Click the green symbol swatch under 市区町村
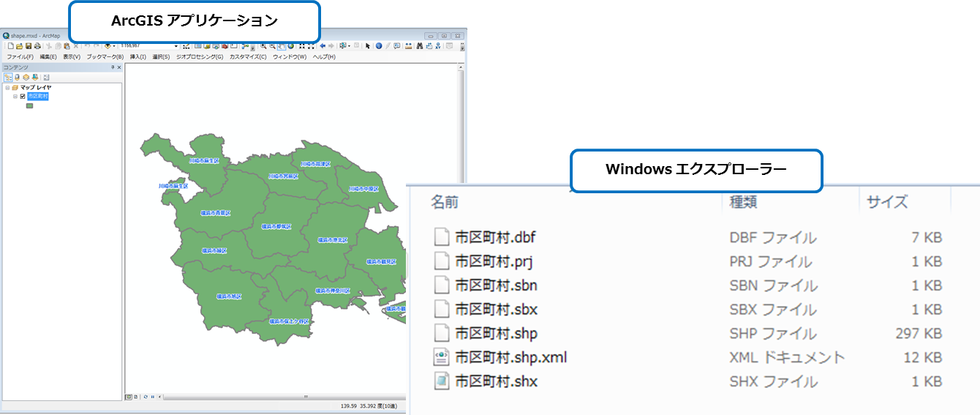This screenshot has height=415, width=980. (30, 105)
